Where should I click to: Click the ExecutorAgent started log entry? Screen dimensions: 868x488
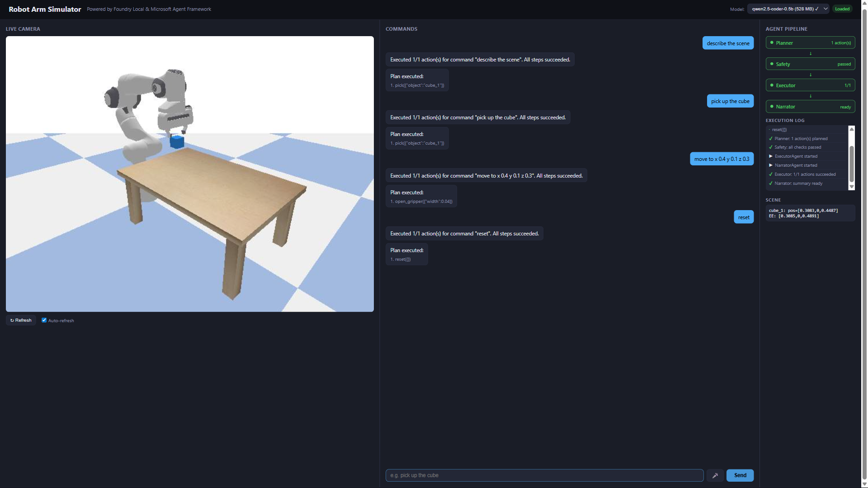(796, 156)
